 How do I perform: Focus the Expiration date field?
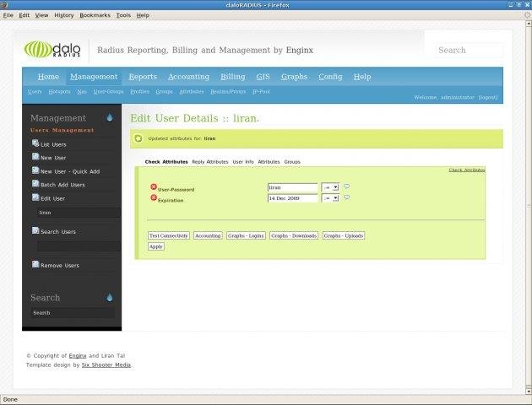point(292,198)
